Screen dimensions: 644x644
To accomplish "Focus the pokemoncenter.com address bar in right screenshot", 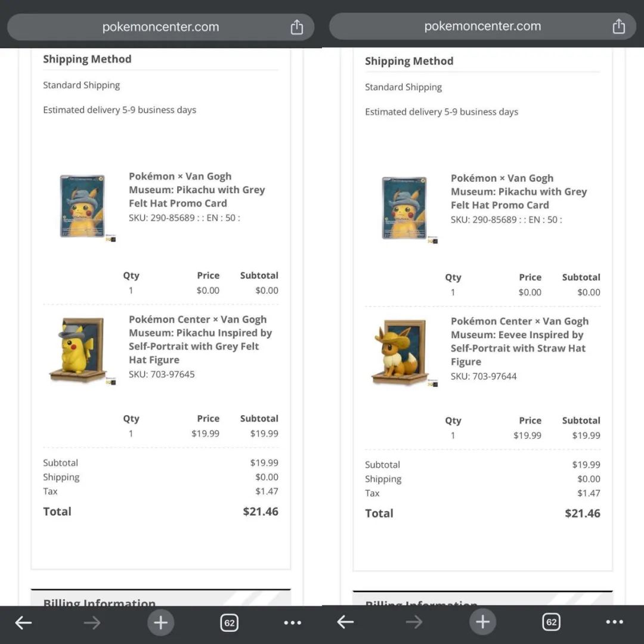I will (482, 26).
